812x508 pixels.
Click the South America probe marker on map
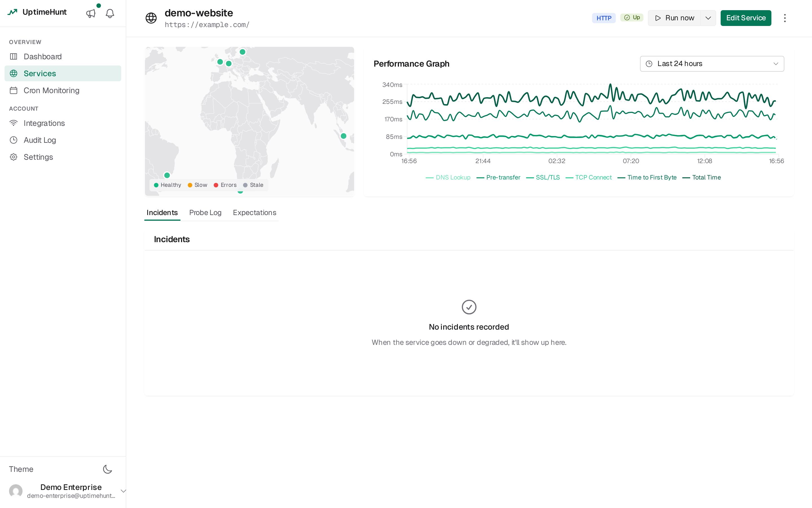(x=167, y=175)
